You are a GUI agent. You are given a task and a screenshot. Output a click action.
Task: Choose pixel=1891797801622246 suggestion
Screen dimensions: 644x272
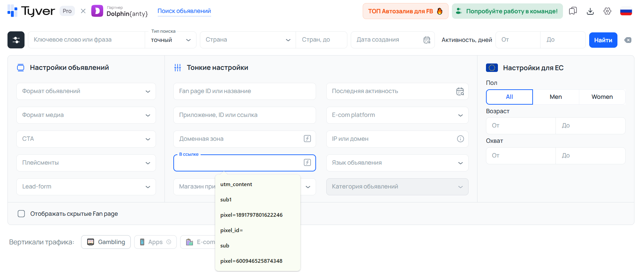pyautogui.click(x=258, y=215)
